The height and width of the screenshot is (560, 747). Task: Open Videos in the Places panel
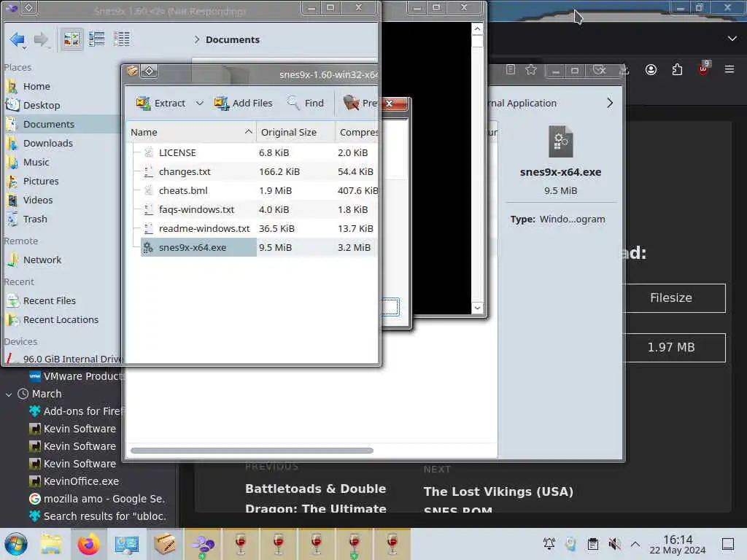38,201
